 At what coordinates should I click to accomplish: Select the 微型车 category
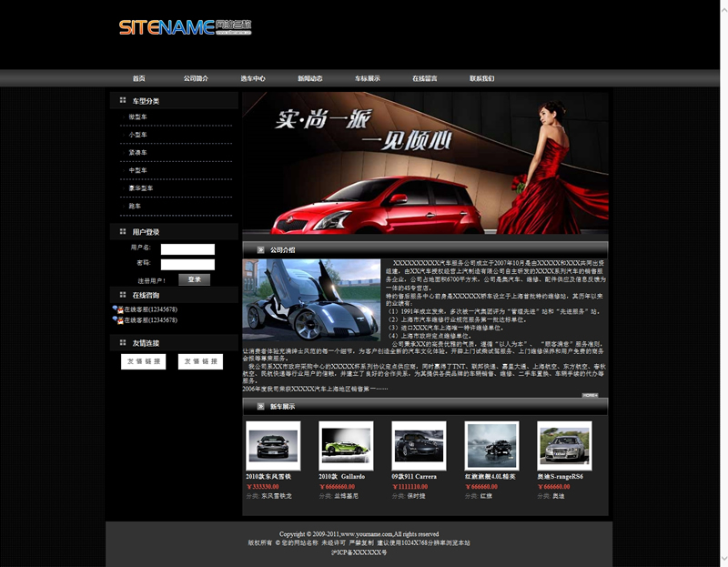click(137, 117)
